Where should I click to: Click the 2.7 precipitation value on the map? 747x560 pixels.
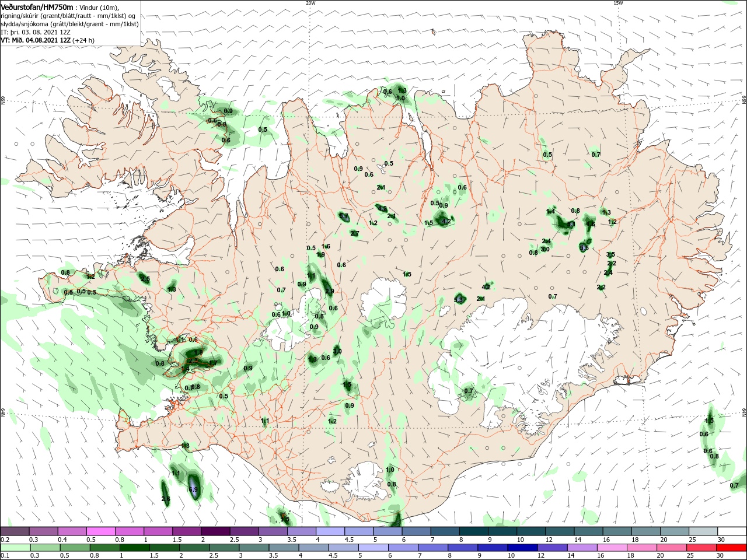[355, 234]
